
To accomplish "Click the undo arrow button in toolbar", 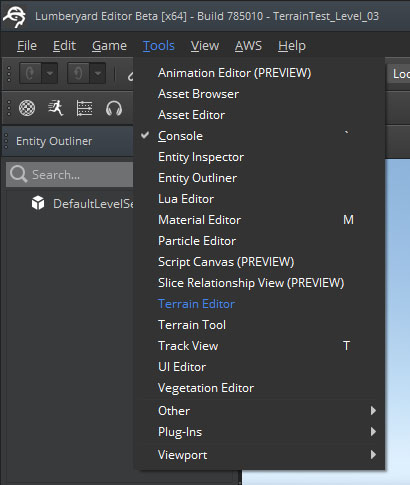I will (x=31, y=73).
